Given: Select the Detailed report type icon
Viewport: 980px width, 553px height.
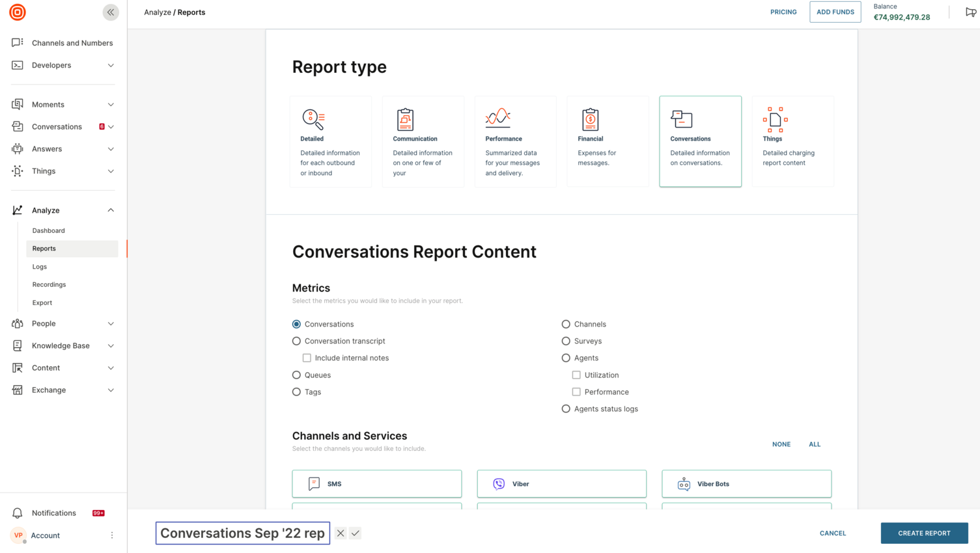Looking at the screenshot, I should pyautogui.click(x=313, y=117).
